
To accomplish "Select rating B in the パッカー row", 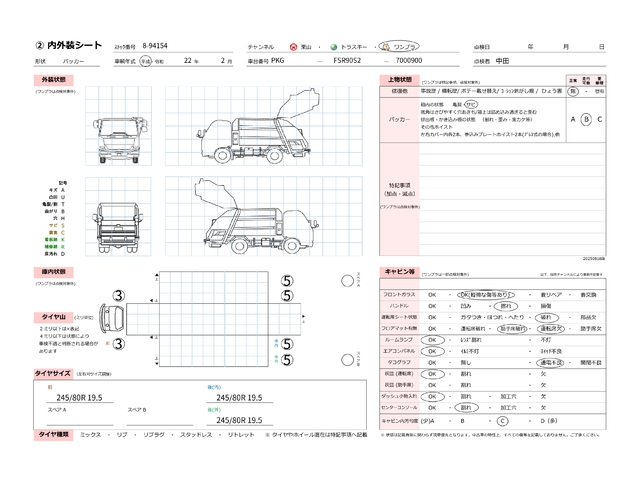I will [x=586, y=118].
